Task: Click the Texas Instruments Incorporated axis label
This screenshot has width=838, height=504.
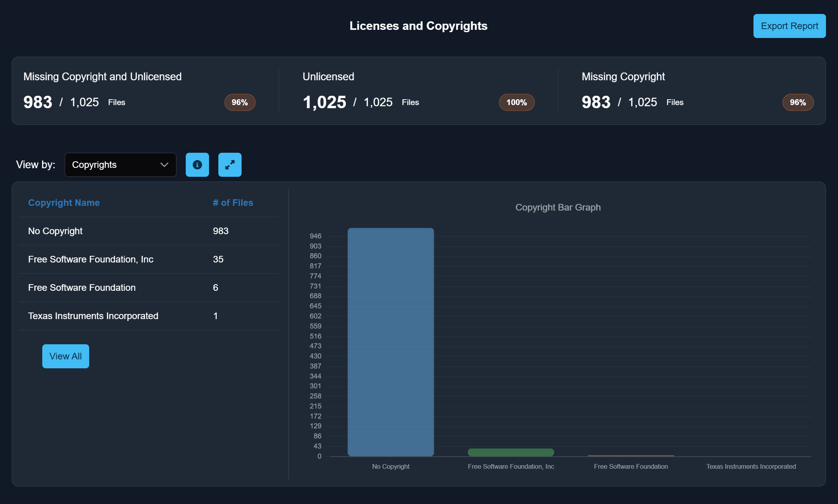Action: (751, 466)
